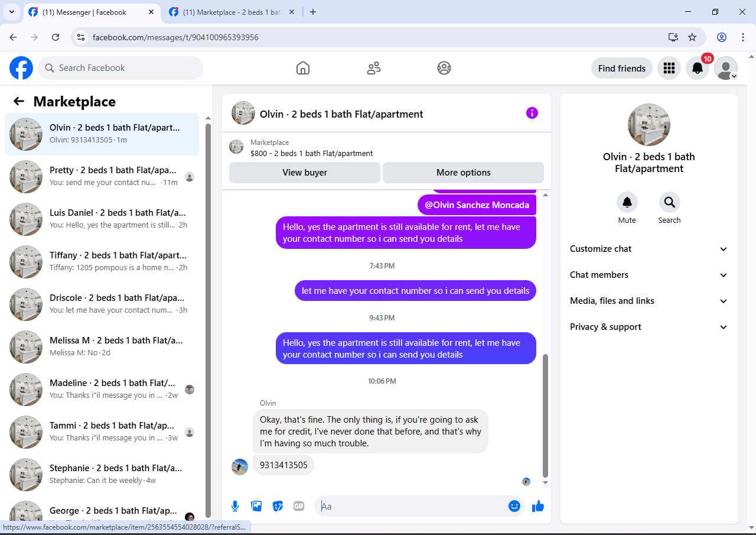Open the notifications bell with 10 badge

pos(698,68)
